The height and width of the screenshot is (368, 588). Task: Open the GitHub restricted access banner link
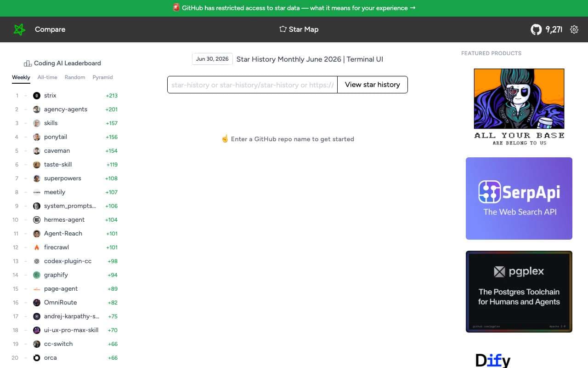tap(294, 8)
